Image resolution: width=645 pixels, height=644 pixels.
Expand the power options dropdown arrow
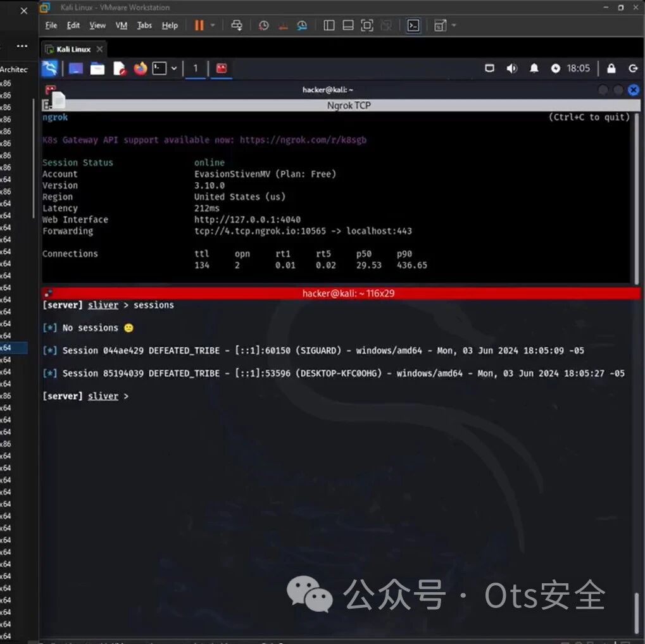[x=213, y=25]
